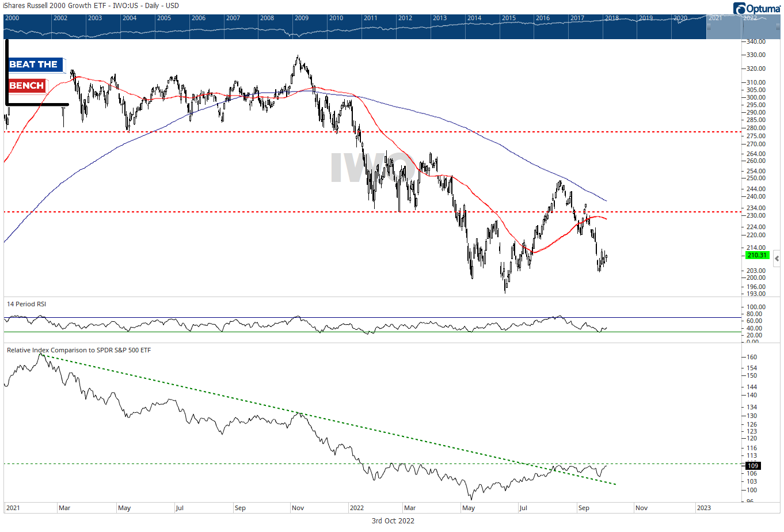This screenshot has height=532, width=784.
Task: Click the 340.00 price scale value
Action: (756, 41)
